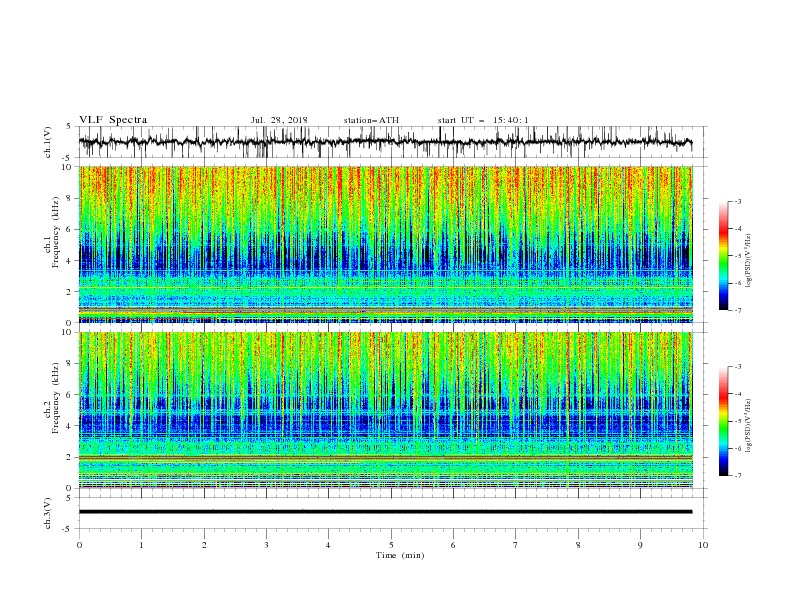Viewport: 792px width, 612px height.
Task: Click the ch.1 PSD color scale bar
Action: click(x=723, y=256)
